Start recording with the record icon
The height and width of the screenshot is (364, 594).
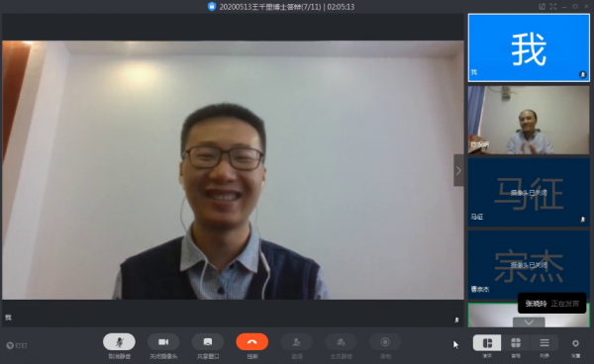(385, 342)
